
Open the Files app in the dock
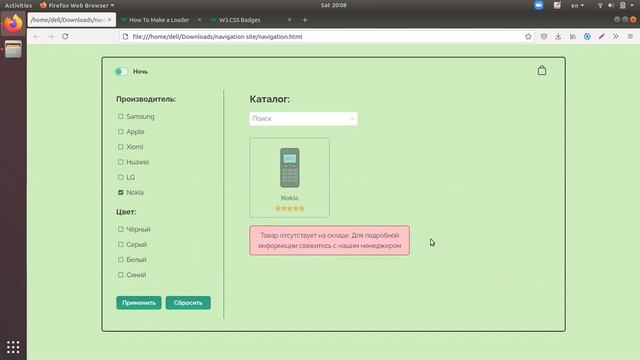click(13, 50)
